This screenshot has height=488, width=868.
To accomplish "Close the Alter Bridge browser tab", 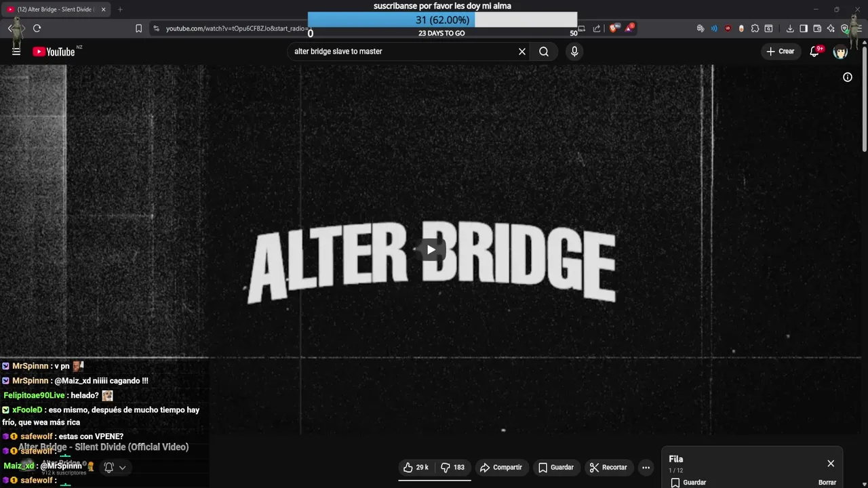I will (x=103, y=9).
